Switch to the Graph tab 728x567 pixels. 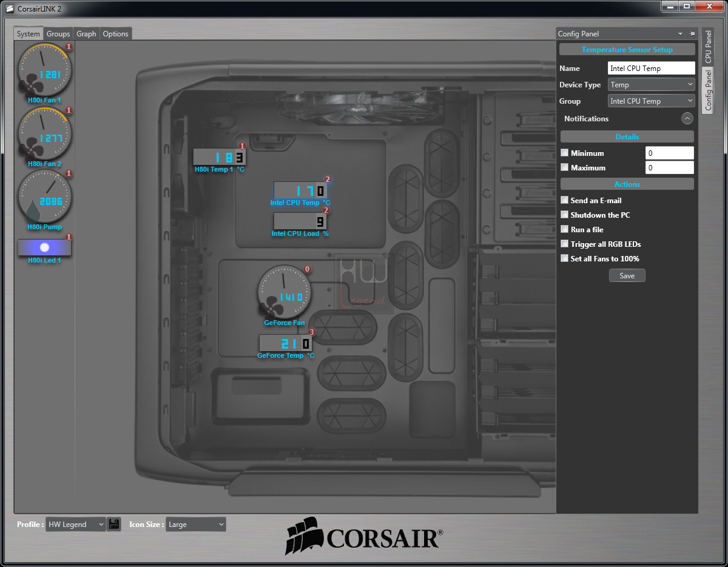pyautogui.click(x=86, y=34)
